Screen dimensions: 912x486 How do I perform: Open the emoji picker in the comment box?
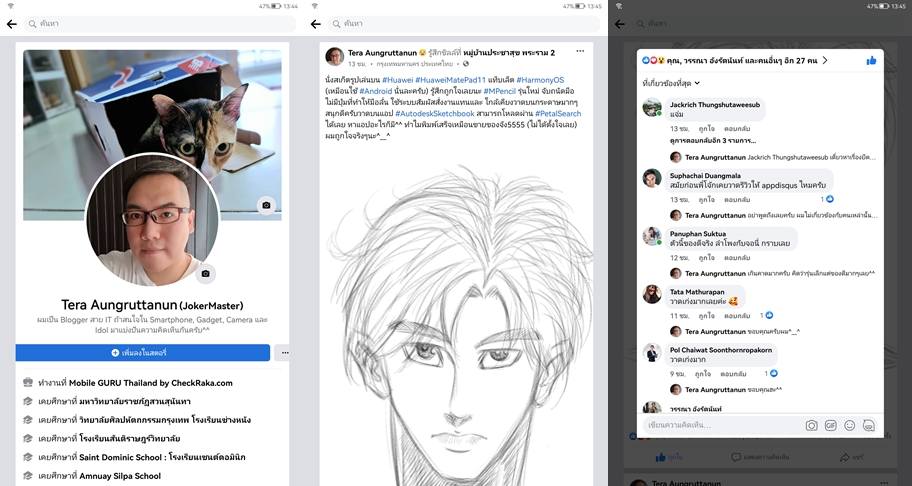pos(849,425)
